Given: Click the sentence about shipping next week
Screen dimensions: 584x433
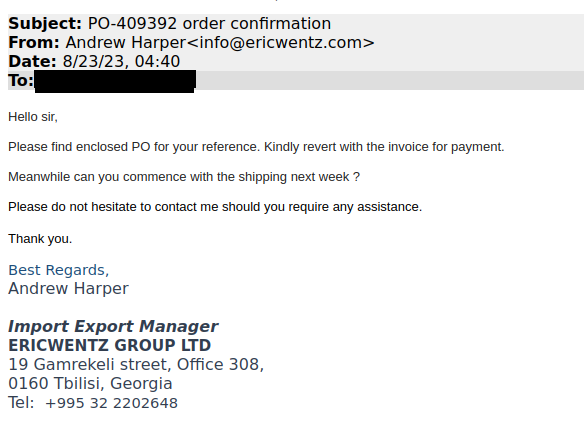Looking at the screenshot, I should coord(184,177).
